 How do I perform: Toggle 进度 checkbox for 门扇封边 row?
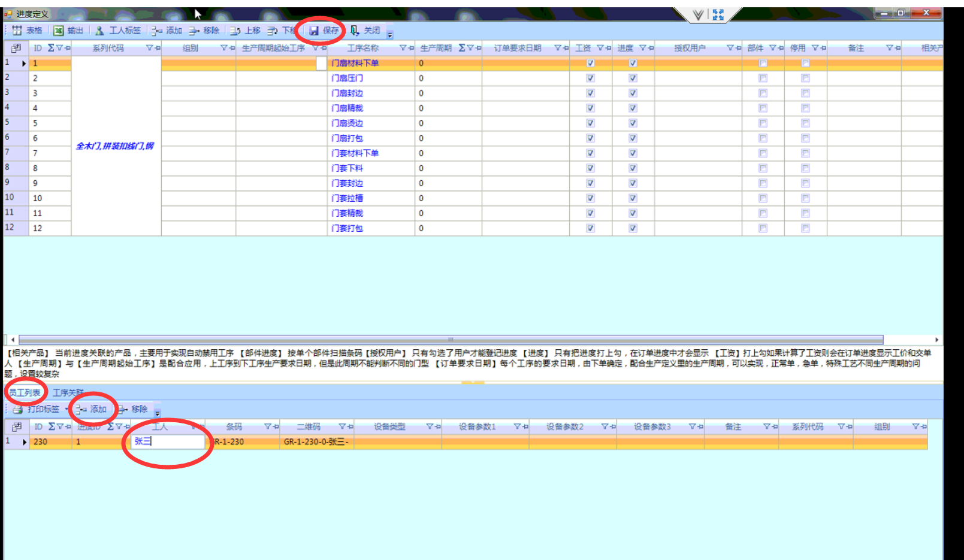click(x=633, y=93)
